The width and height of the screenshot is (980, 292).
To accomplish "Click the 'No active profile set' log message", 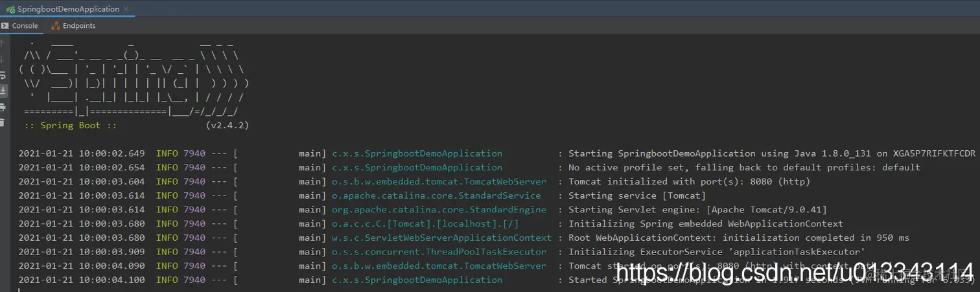I will (x=744, y=168).
